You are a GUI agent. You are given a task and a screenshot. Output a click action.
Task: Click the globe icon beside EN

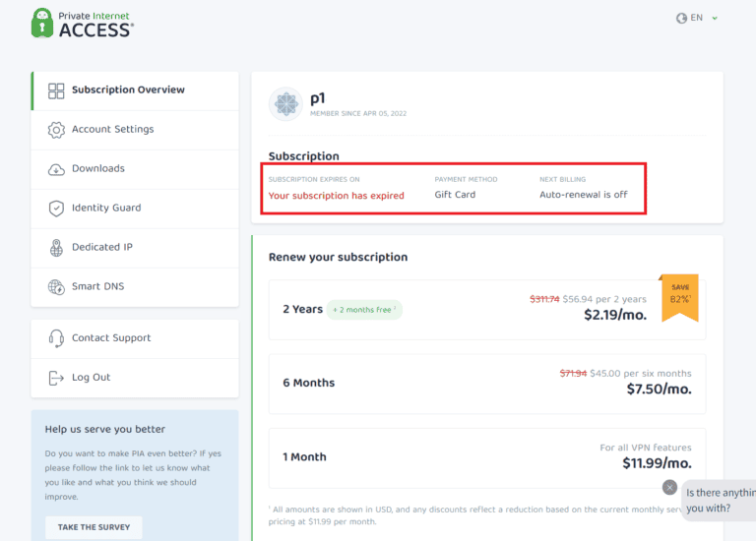(681, 18)
